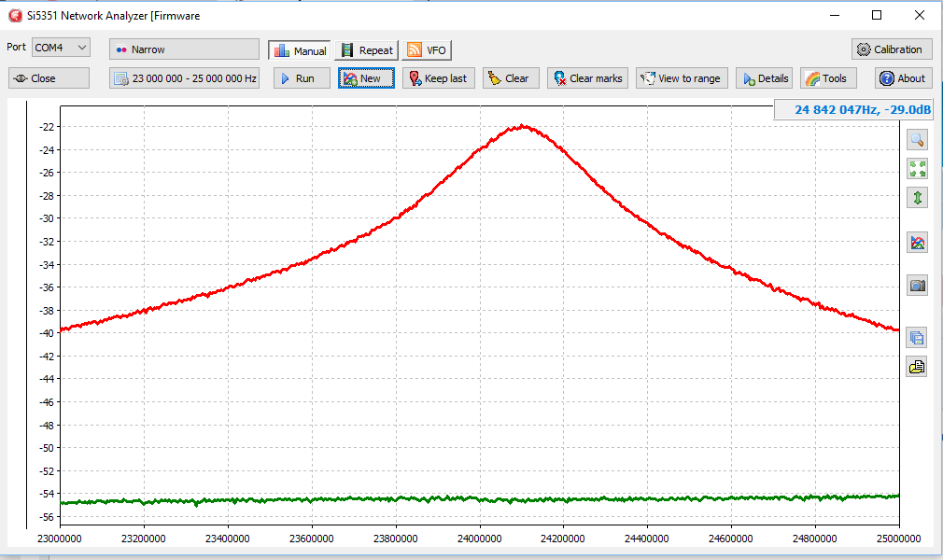Open the Details panel

point(764,78)
